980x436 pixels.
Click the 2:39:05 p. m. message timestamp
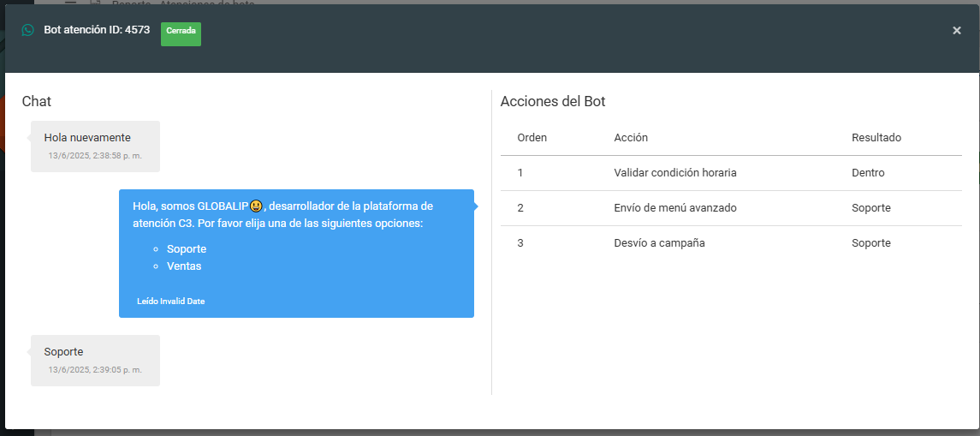(x=95, y=370)
